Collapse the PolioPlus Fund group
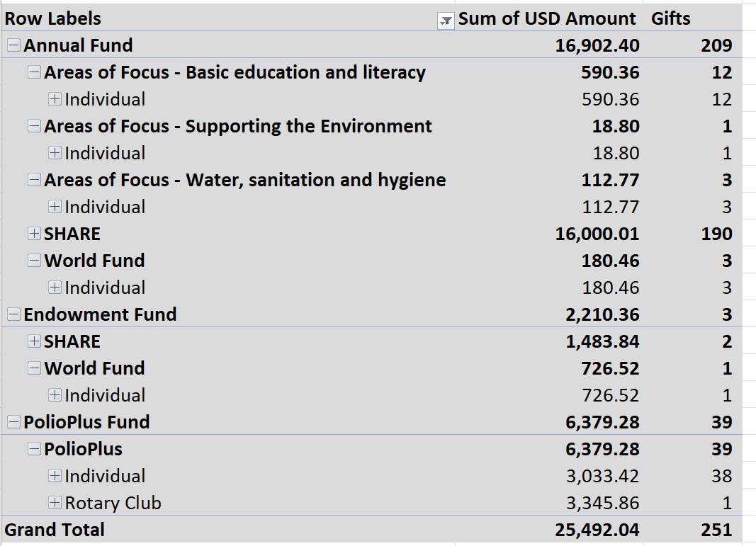This screenshot has width=756, height=546. (13, 422)
